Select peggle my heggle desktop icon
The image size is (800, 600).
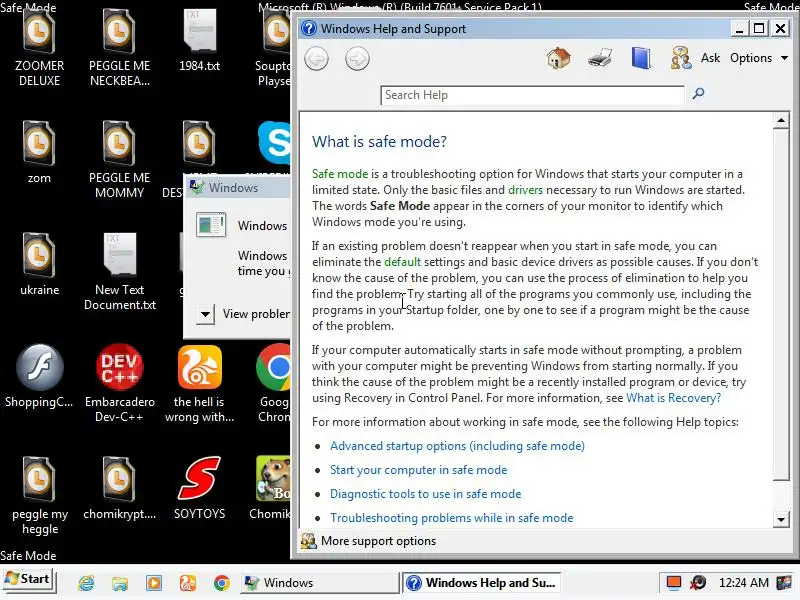point(39,496)
